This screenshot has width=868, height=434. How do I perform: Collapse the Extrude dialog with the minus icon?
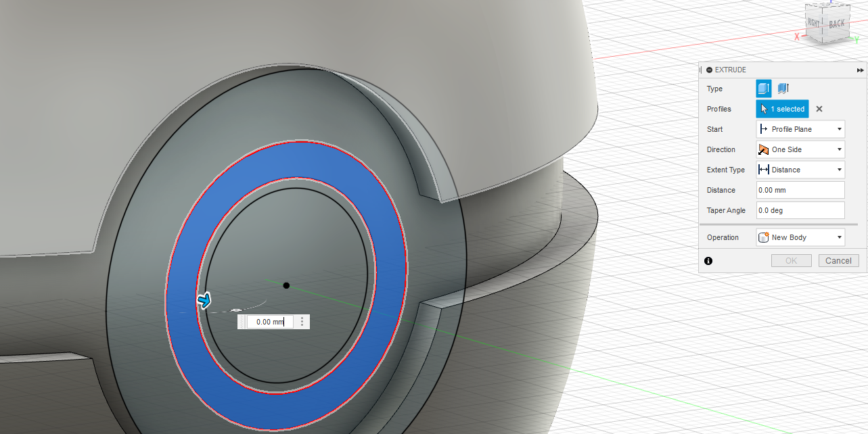(709, 70)
